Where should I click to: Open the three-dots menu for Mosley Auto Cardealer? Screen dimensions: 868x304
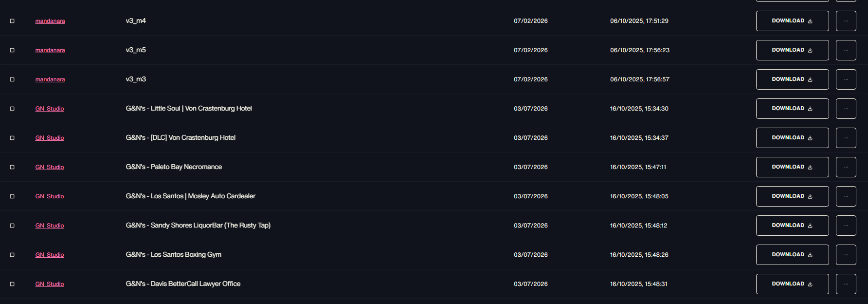(846, 196)
